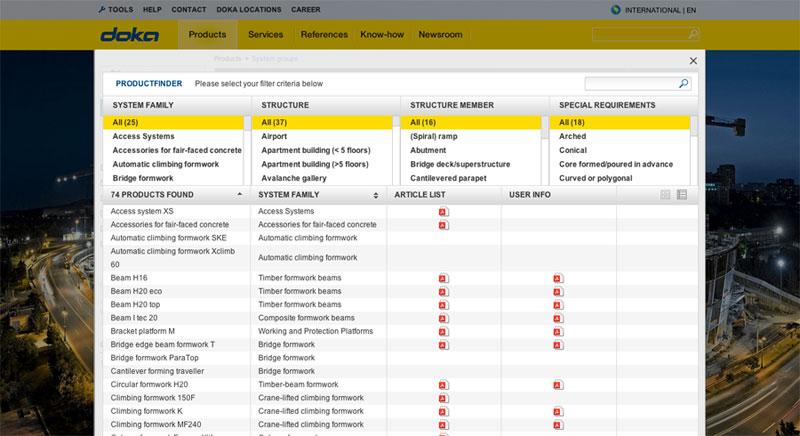Viewport: 800px width, 436px height.
Task: Open the Career link
Action: (x=306, y=10)
